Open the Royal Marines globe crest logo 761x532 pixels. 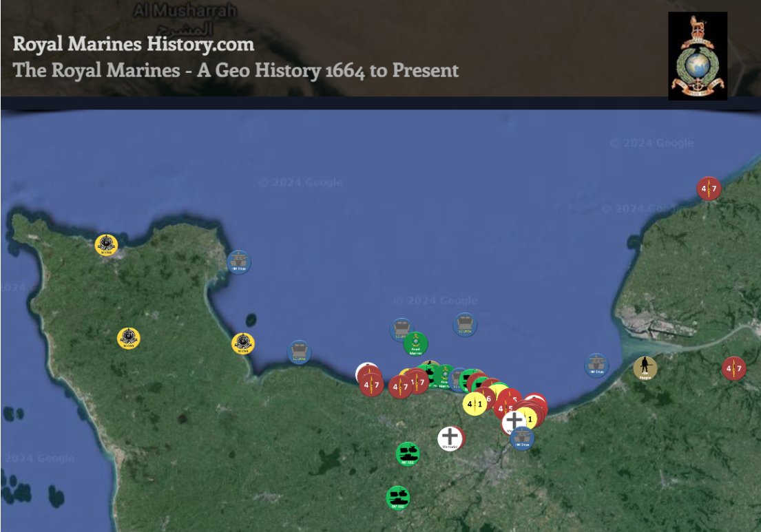point(698,56)
